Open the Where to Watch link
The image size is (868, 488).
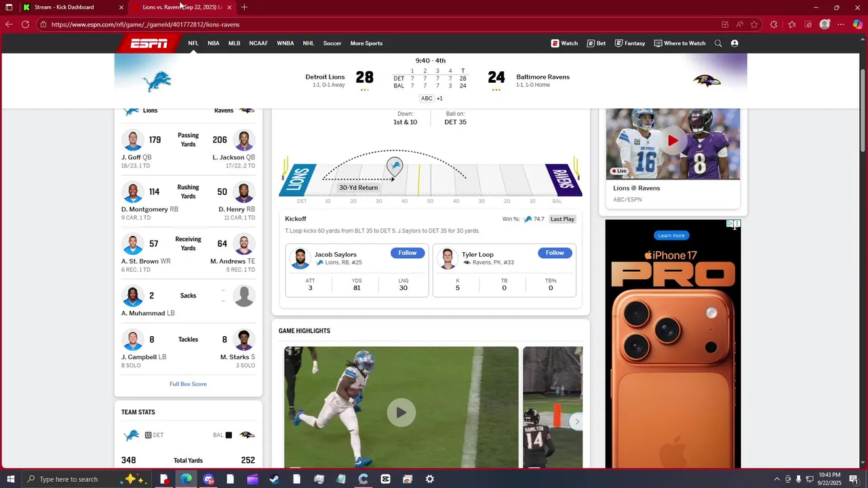(x=680, y=43)
